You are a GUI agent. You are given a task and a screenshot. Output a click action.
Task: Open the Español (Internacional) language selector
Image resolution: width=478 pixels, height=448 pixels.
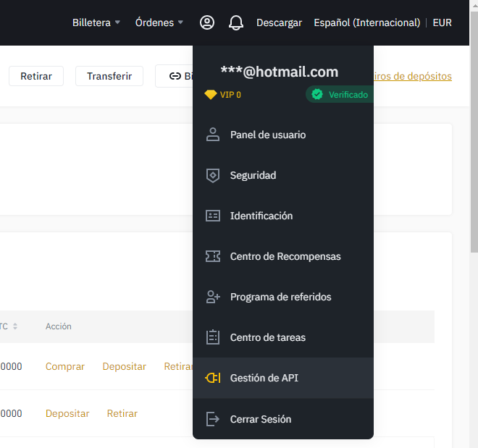tap(366, 22)
